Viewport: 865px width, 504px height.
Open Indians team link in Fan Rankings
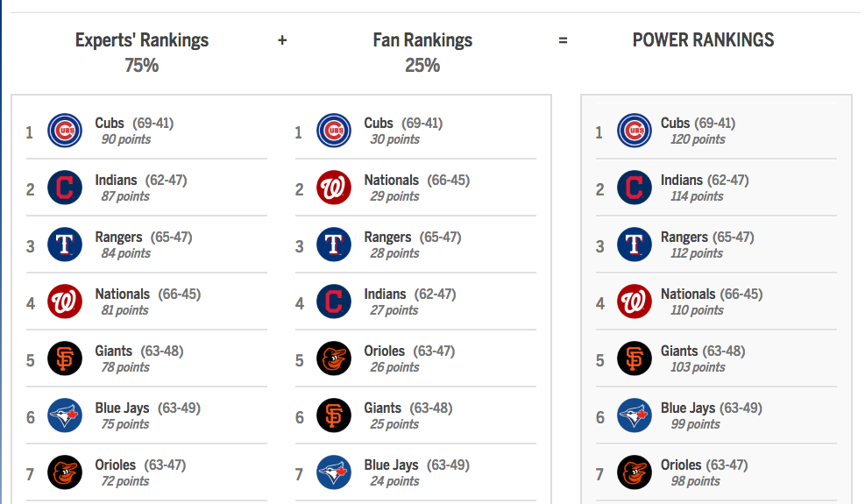tap(385, 295)
